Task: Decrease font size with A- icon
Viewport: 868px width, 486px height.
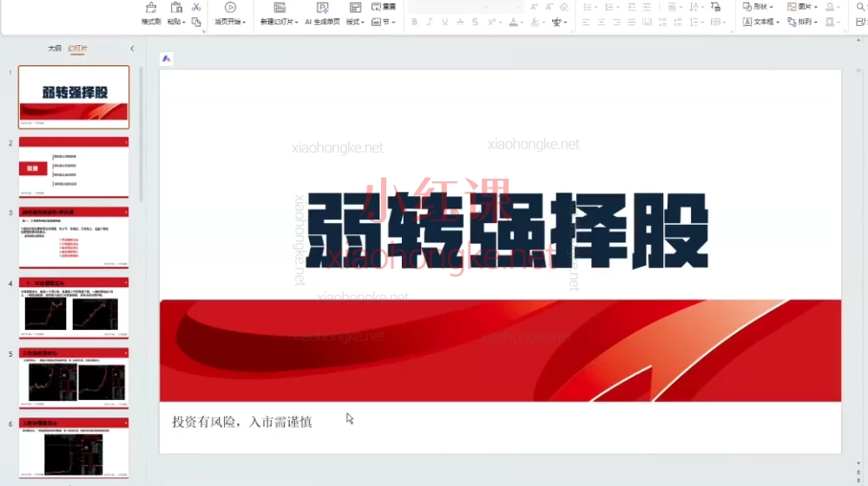Action: (549, 7)
